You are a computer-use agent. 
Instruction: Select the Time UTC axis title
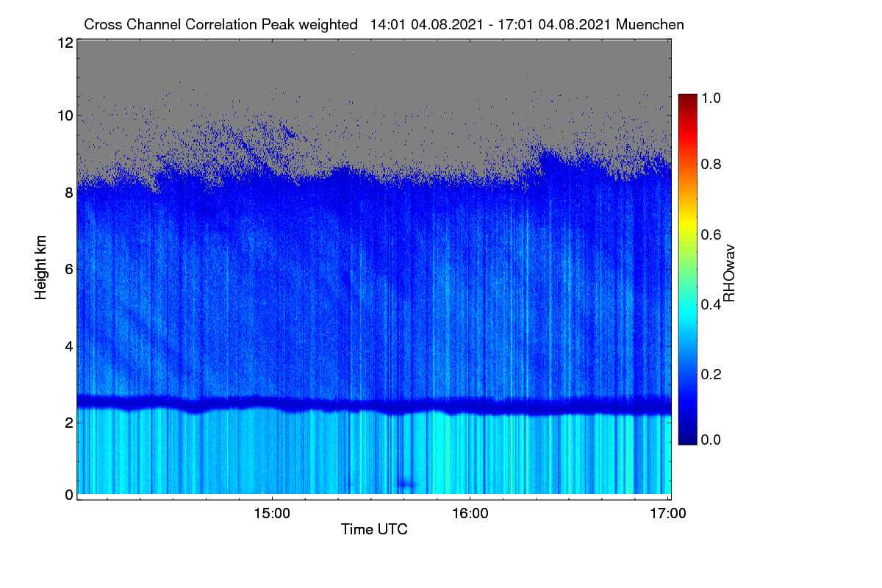point(374,529)
